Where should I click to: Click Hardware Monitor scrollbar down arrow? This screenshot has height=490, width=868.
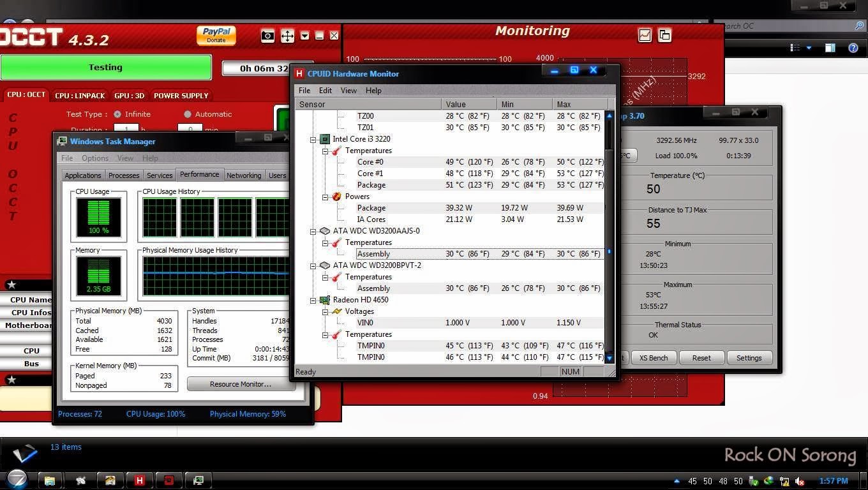point(609,358)
